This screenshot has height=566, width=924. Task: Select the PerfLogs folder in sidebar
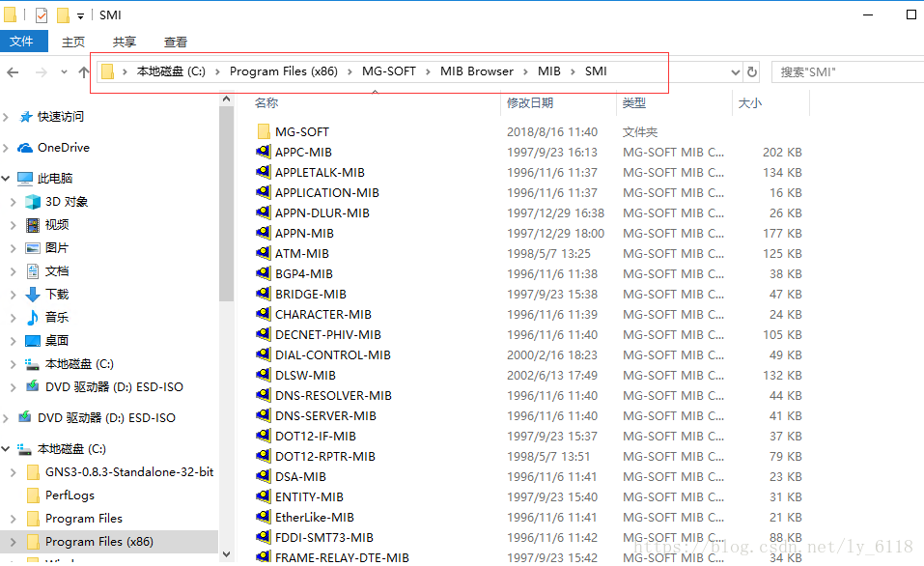(x=70, y=495)
